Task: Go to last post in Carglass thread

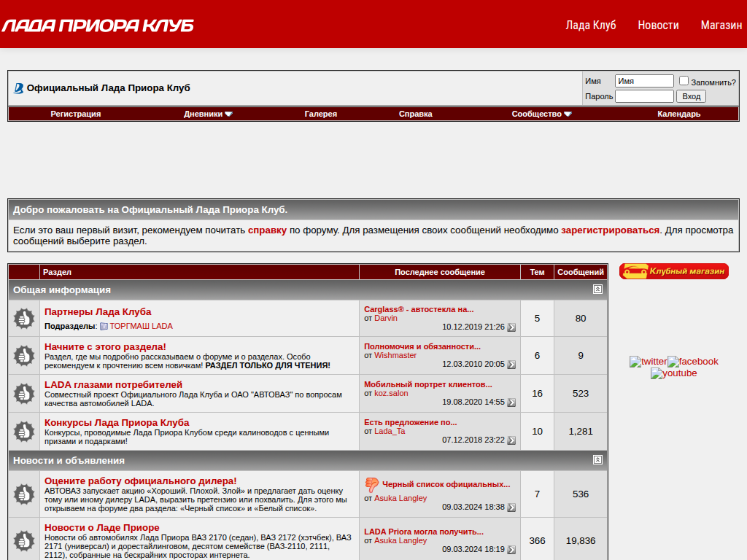Action: click(511, 327)
